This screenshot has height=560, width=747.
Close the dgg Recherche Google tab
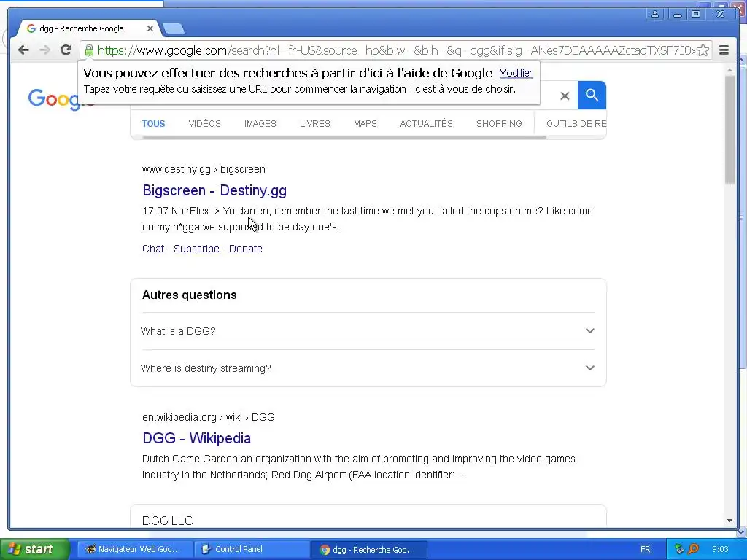coord(150,28)
